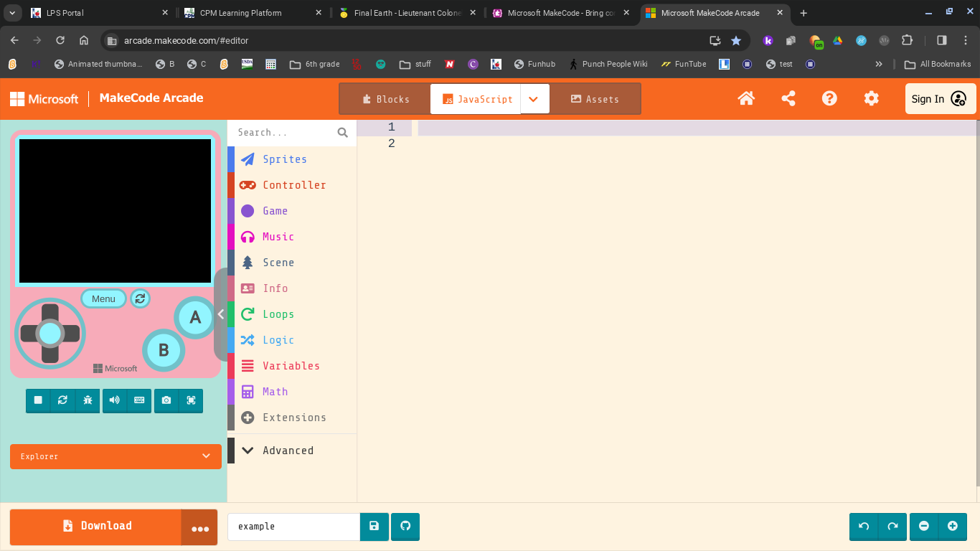This screenshot has width=980, height=551.
Task: Restart the simulator from the toolbar
Action: [62, 400]
